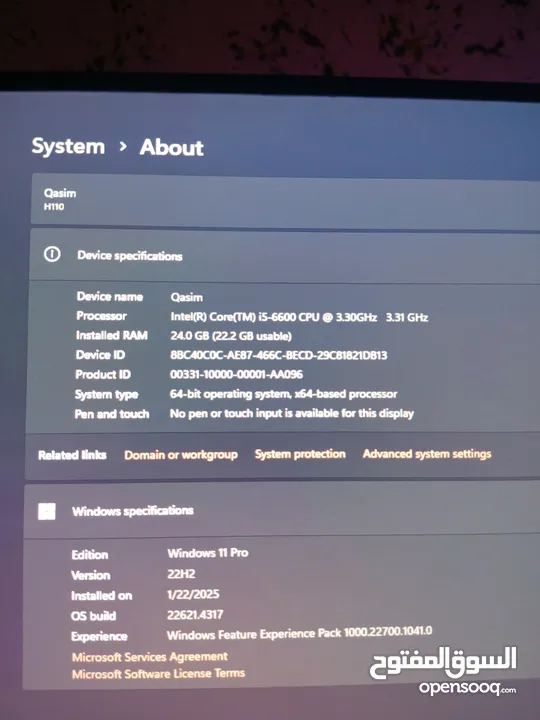The width and height of the screenshot is (540, 720).
Task: Select the No pen or touch input text
Action: point(292,413)
